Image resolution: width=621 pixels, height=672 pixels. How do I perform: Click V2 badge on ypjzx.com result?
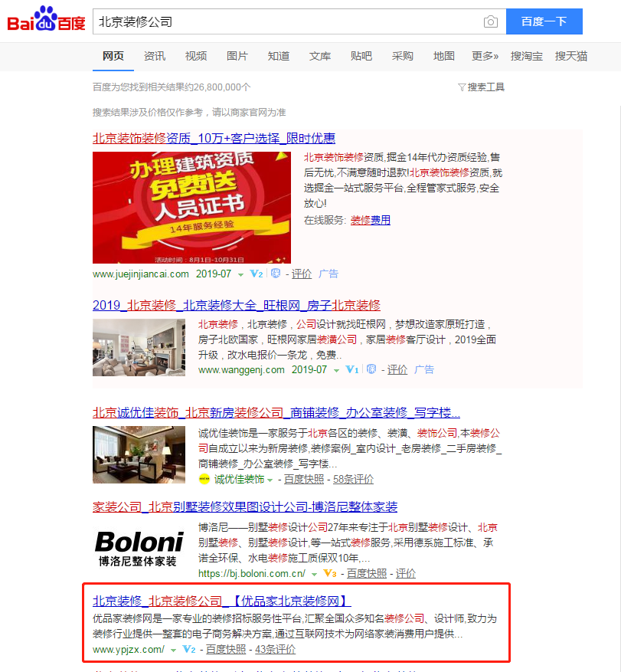189,649
